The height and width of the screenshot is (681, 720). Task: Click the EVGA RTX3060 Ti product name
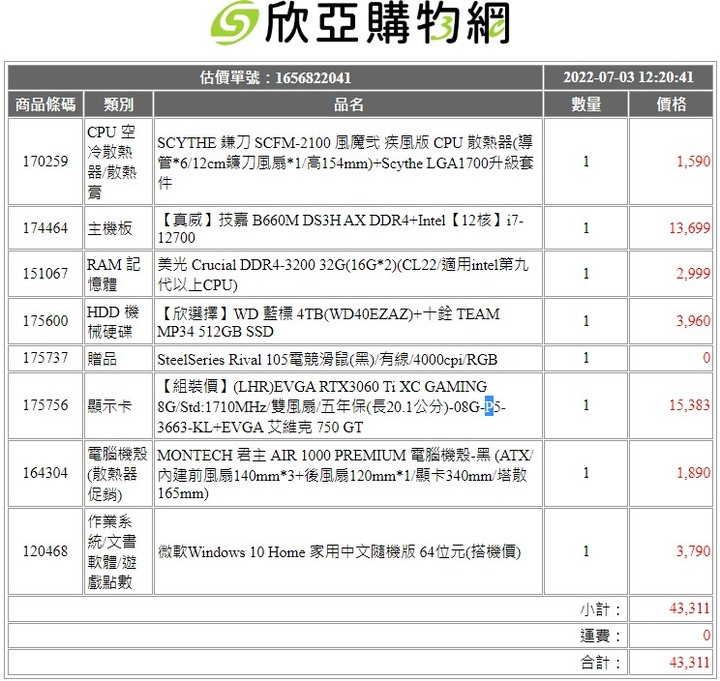331,406
